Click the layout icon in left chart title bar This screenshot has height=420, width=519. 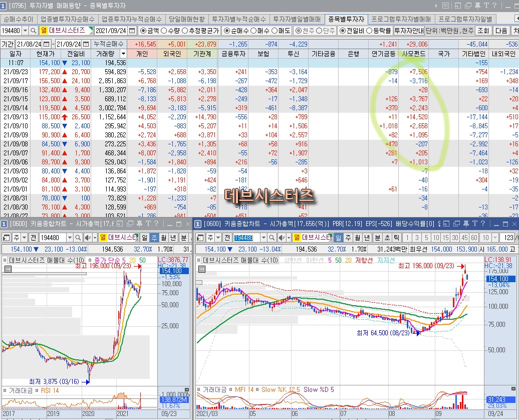point(120,224)
